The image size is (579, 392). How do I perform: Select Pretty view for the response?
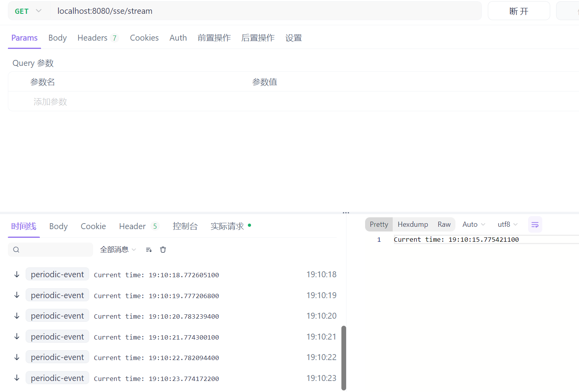coord(378,224)
